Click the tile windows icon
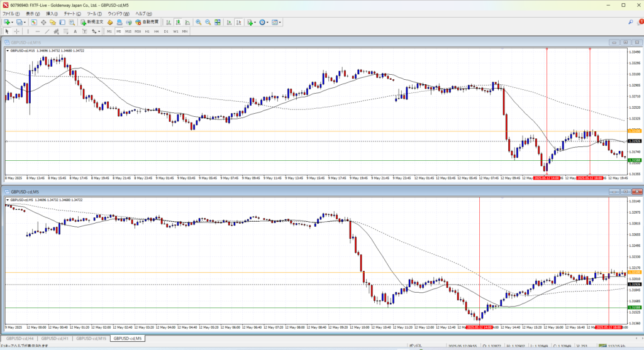This screenshot has height=350, width=644. click(x=217, y=22)
